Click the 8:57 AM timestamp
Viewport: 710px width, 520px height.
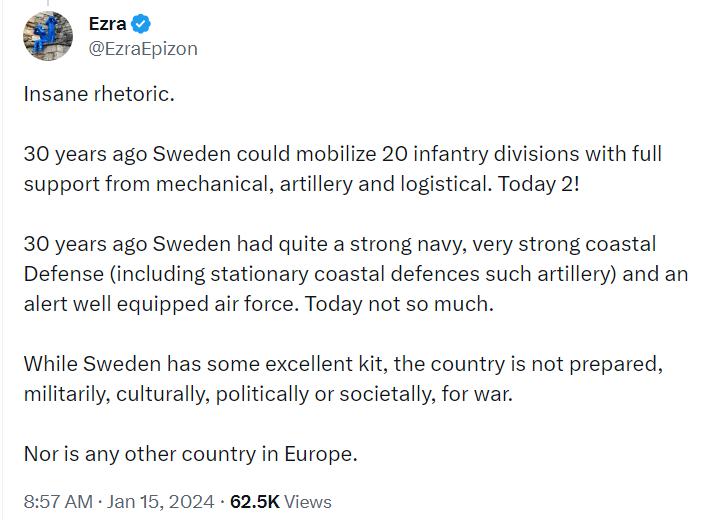58,502
